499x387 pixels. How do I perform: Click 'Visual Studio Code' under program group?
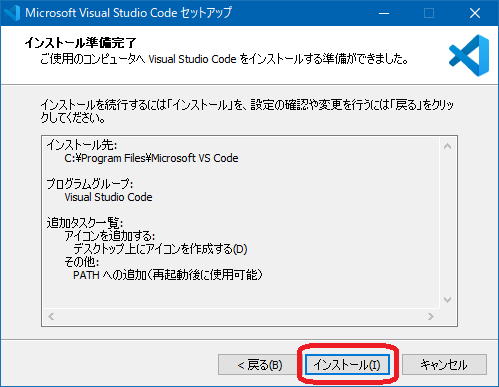(x=108, y=197)
